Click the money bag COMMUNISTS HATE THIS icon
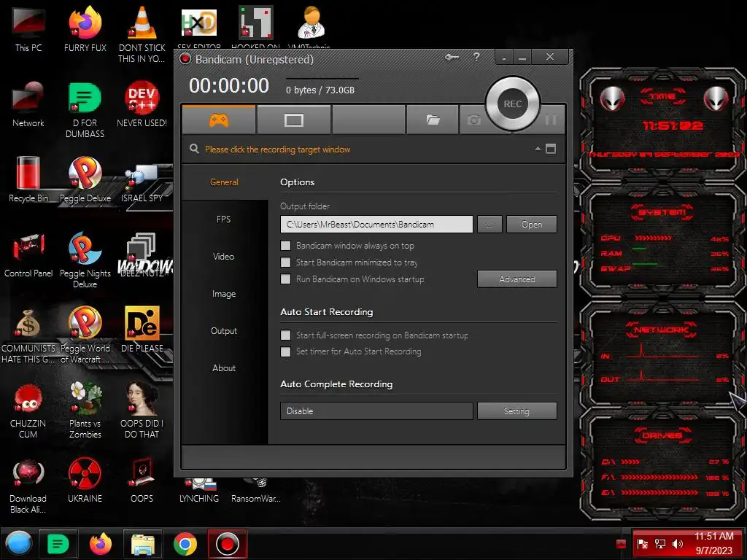747x560 pixels. 28,335
